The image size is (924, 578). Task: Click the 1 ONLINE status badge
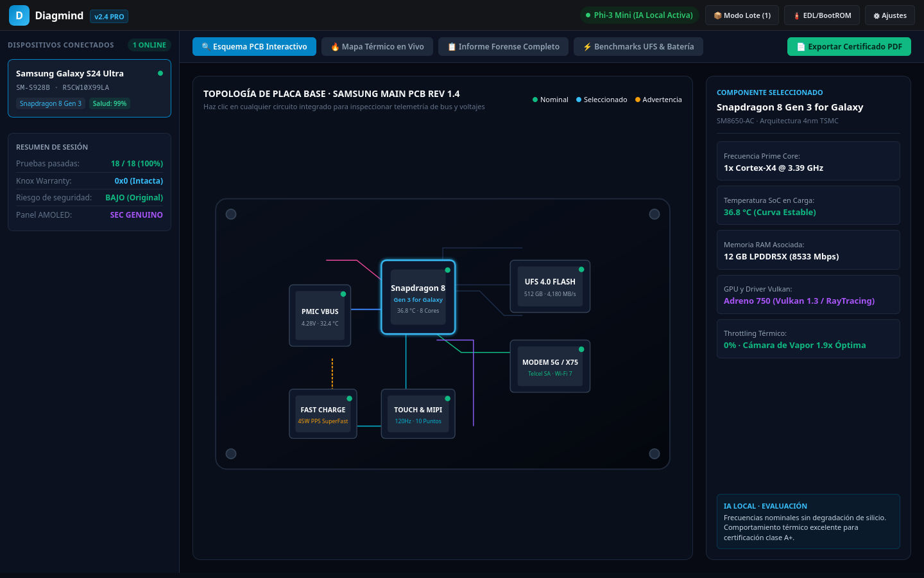click(149, 45)
